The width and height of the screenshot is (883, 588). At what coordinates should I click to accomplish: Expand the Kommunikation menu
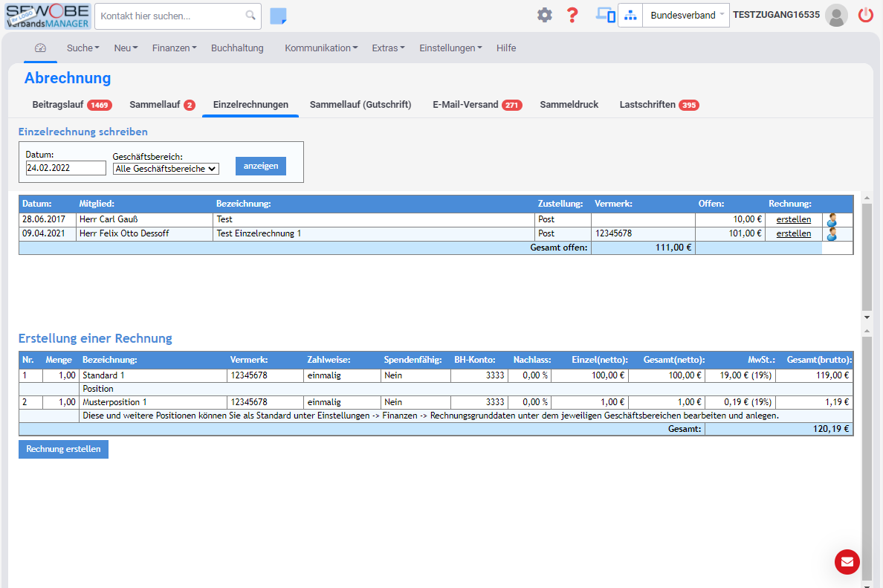[x=321, y=48]
